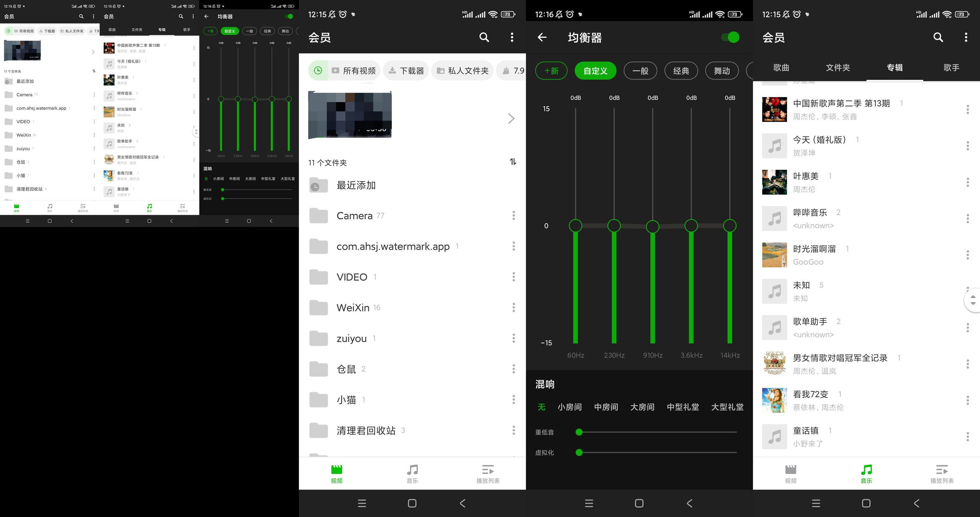The width and height of the screenshot is (980, 517).
Task: Open the large blurred recent video thumbnail
Action: click(350, 115)
